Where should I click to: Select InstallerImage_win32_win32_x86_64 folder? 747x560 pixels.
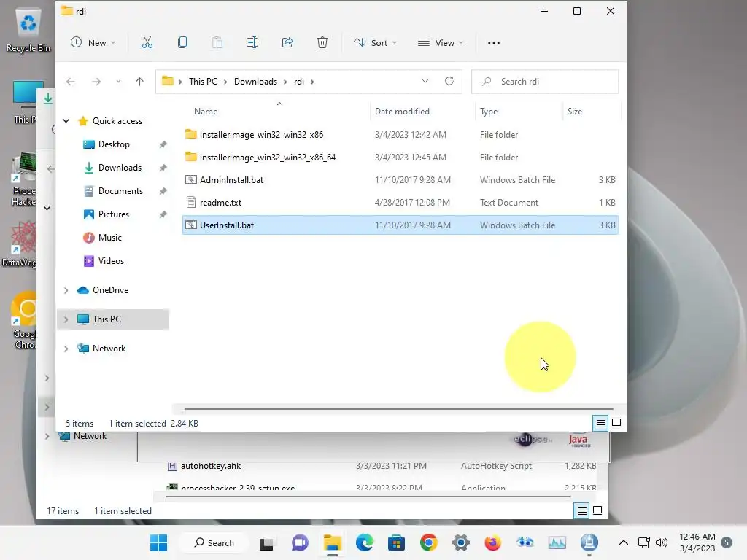pos(400,157)
